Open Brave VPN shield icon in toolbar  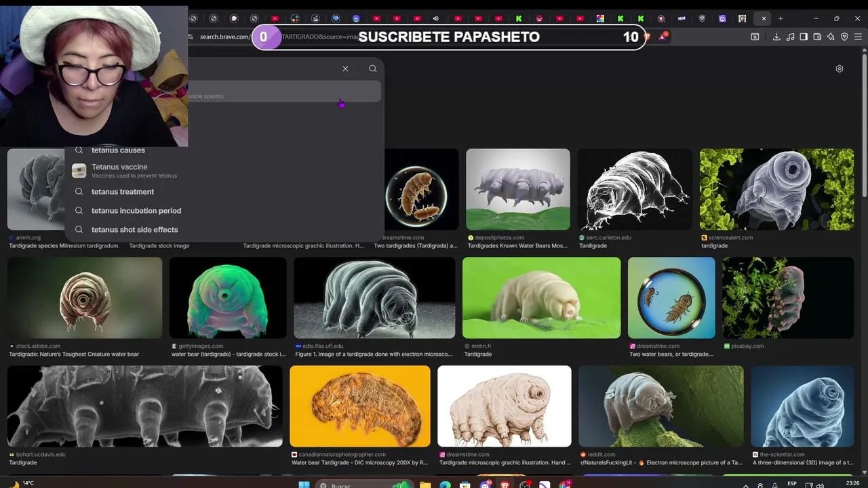[844, 37]
